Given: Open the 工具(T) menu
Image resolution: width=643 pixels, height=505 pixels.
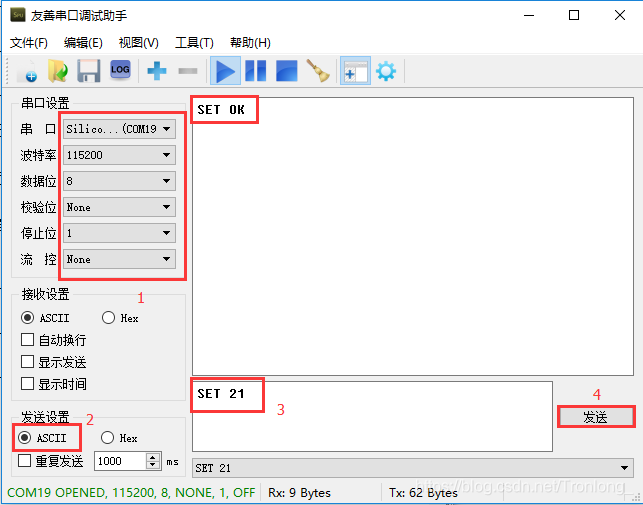Looking at the screenshot, I should point(194,43).
